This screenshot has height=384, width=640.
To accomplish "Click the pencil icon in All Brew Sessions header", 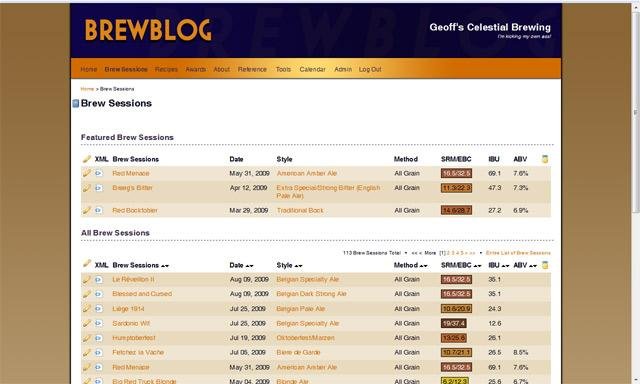I will click(87, 264).
